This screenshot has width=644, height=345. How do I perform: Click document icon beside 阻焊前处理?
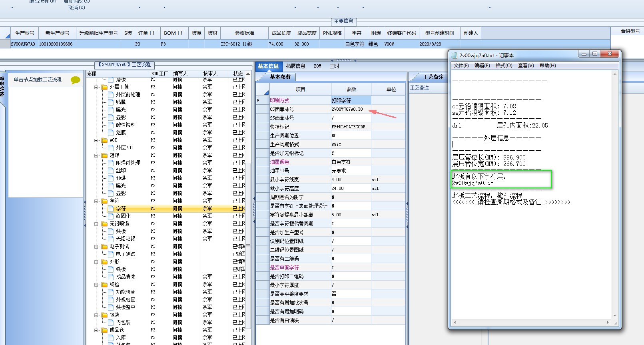pyautogui.click(x=111, y=163)
